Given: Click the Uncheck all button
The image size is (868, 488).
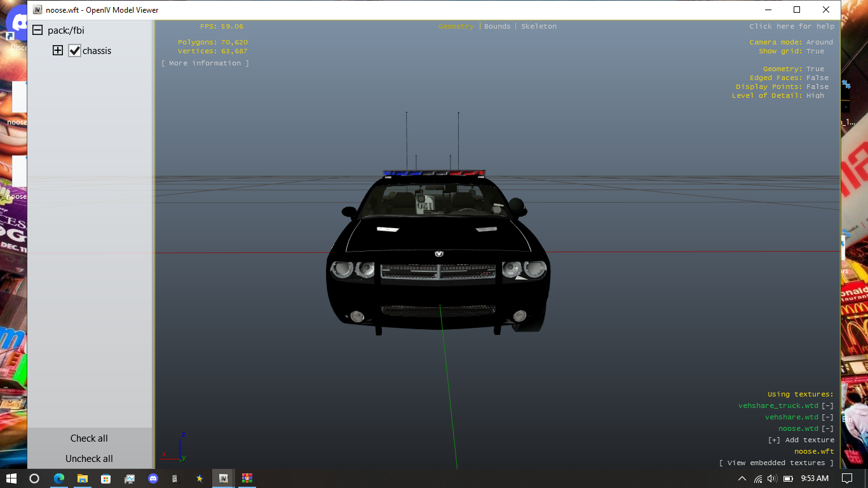Looking at the screenshot, I should coord(89,459).
